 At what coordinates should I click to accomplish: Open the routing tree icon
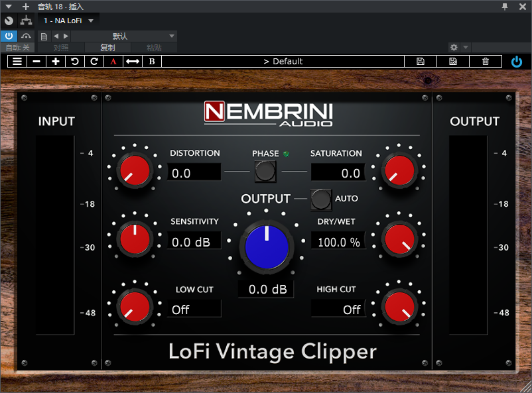[x=26, y=21]
